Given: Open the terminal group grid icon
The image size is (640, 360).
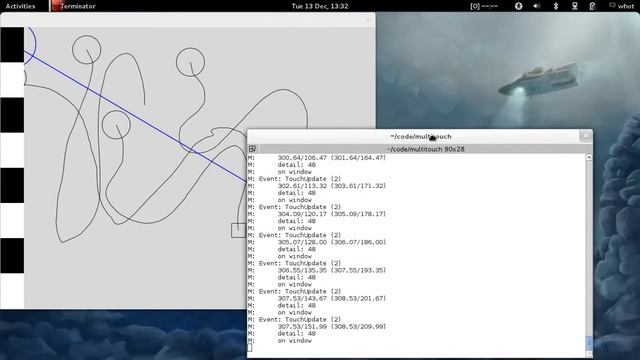Looking at the screenshot, I should pos(252,149).
